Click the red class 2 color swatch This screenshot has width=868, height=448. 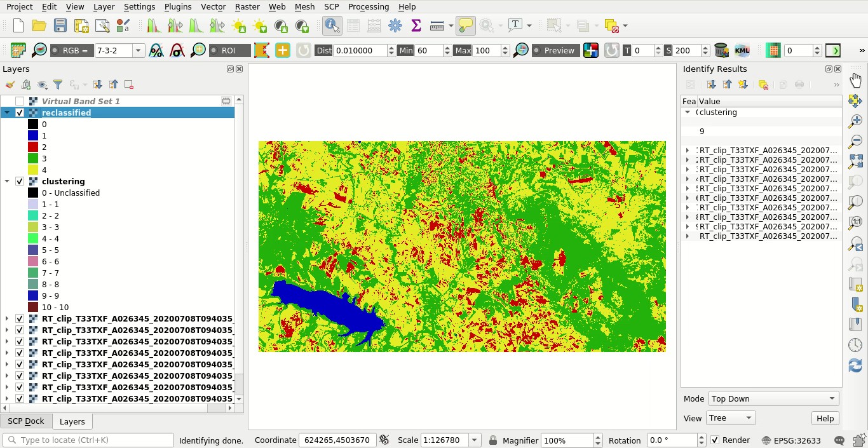coord(33,147)
